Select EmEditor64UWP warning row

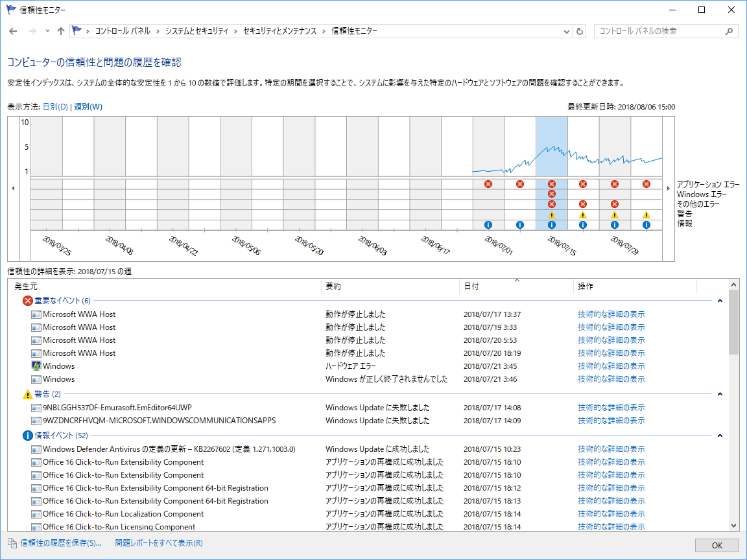coord(367,408)
